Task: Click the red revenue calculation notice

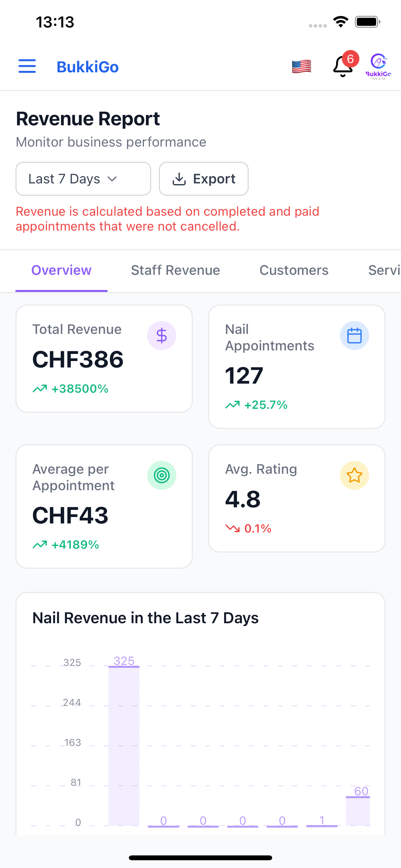Action: [168, 219]
